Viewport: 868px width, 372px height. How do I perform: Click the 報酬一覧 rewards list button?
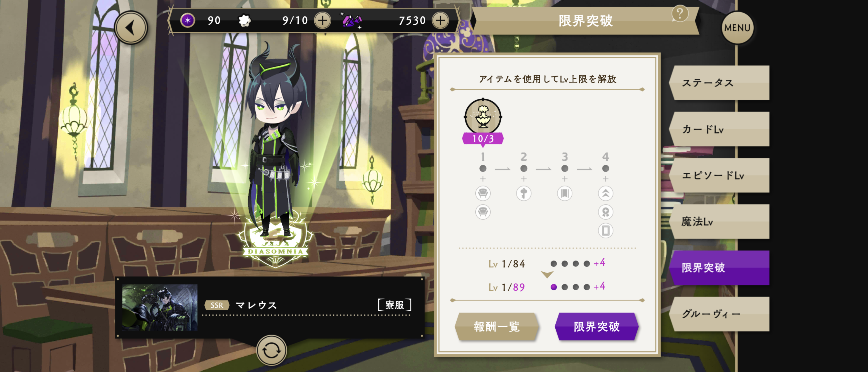click(496, 327)
